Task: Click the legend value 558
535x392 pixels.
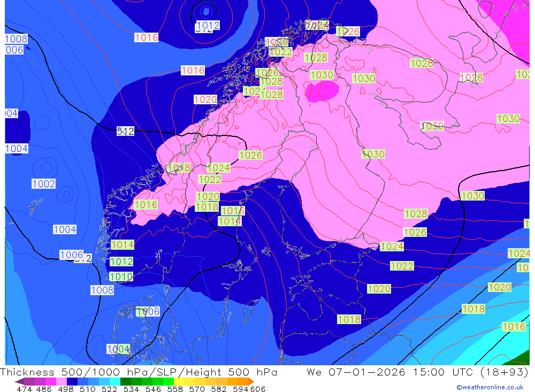Action: [x=175, y=389]
